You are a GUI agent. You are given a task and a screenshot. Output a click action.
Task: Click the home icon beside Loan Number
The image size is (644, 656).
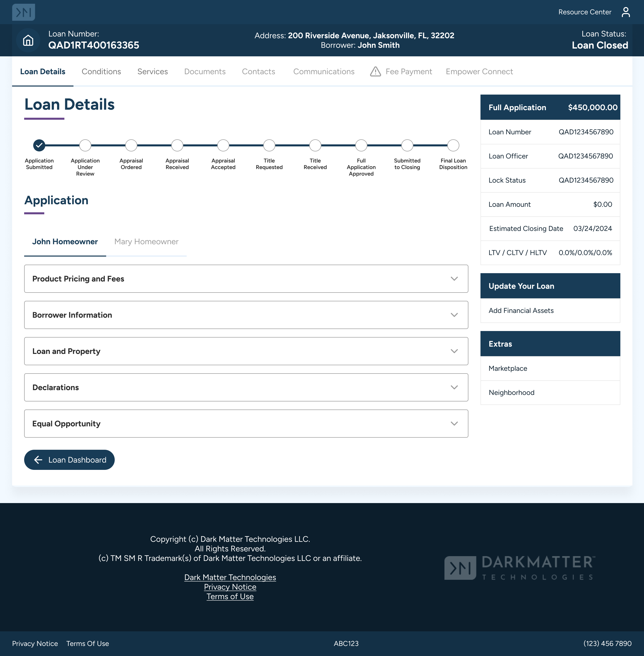[28, 40]
